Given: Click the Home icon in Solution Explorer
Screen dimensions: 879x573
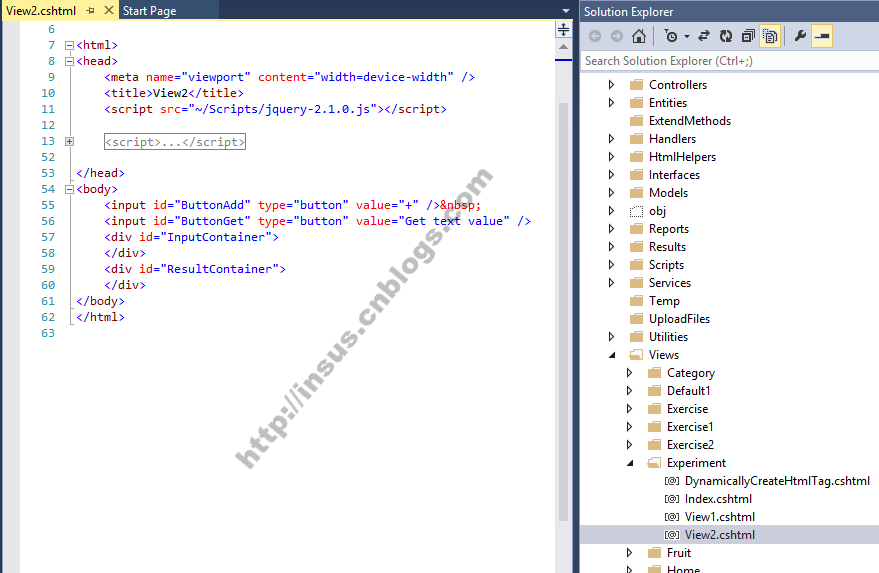Looking at the screenshot, I should point(639,36).
